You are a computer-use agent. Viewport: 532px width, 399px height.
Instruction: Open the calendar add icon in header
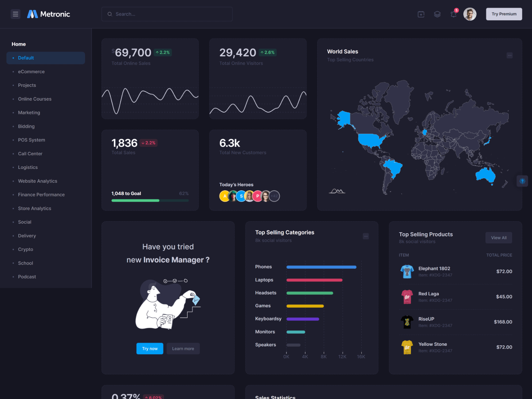click(421, 14)
